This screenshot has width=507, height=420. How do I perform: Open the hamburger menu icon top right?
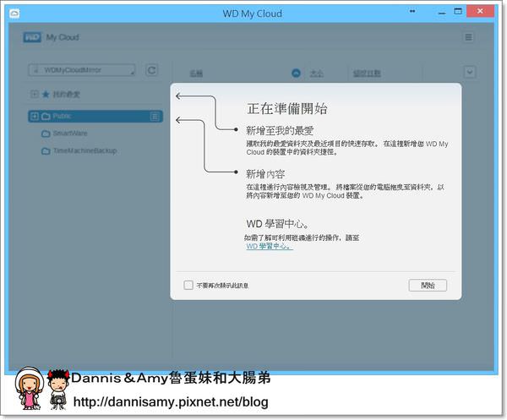point(468,37)
